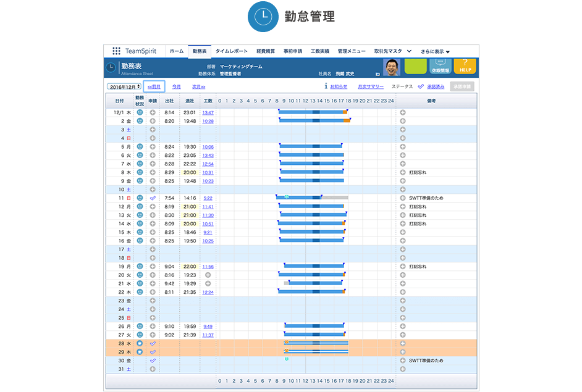Switch to the タイムレポート tab
Image resolution: width=582 pixels, height=392 pixels.
point(232,51)
